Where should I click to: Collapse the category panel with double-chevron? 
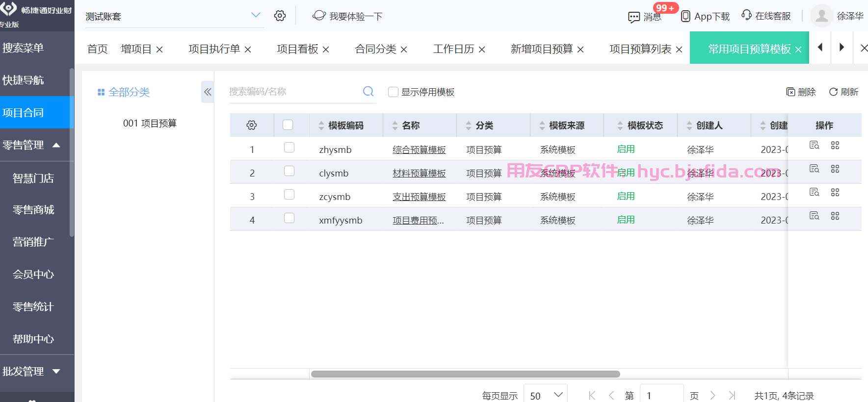pos(208,92)
